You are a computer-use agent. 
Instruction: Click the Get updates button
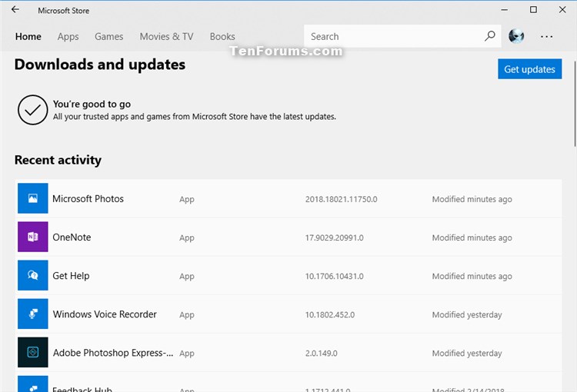[529, 68]
